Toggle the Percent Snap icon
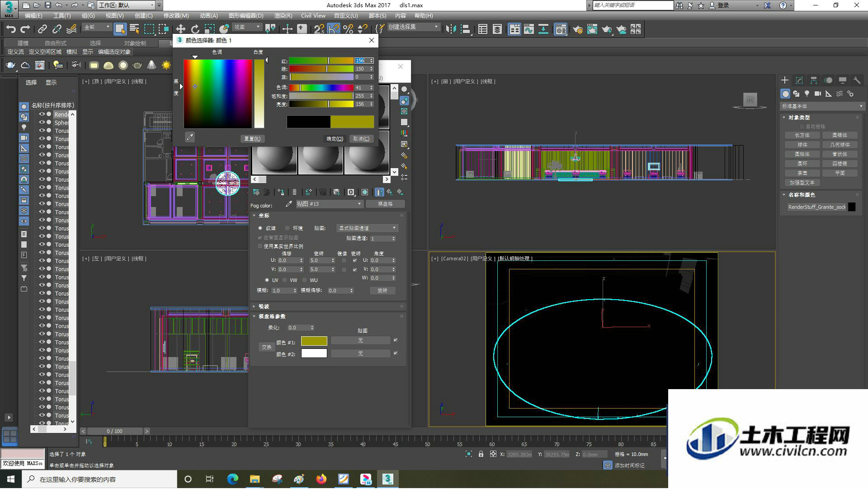868x489 pixels. [348, 29]
